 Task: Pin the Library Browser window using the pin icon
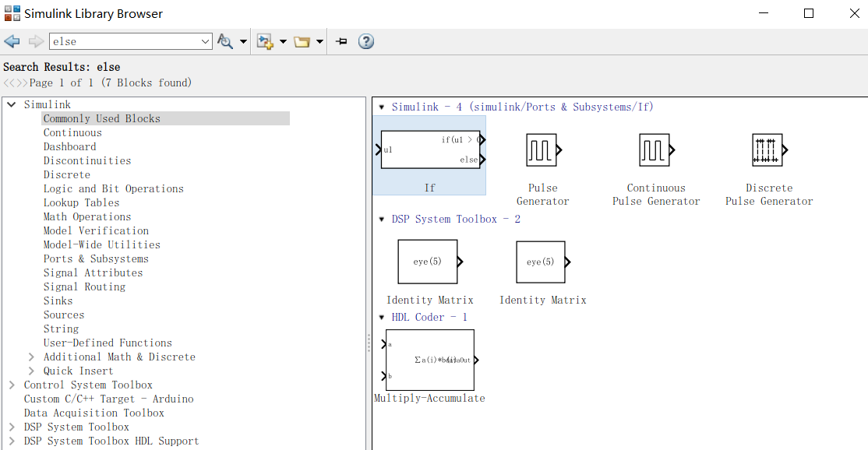pyautogui.click(x=340, y=40)
